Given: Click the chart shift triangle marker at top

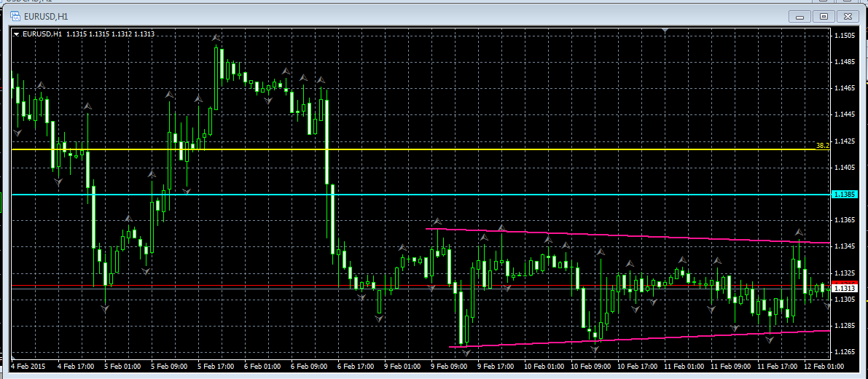Looking at the screenshot, I should (665, 31).
